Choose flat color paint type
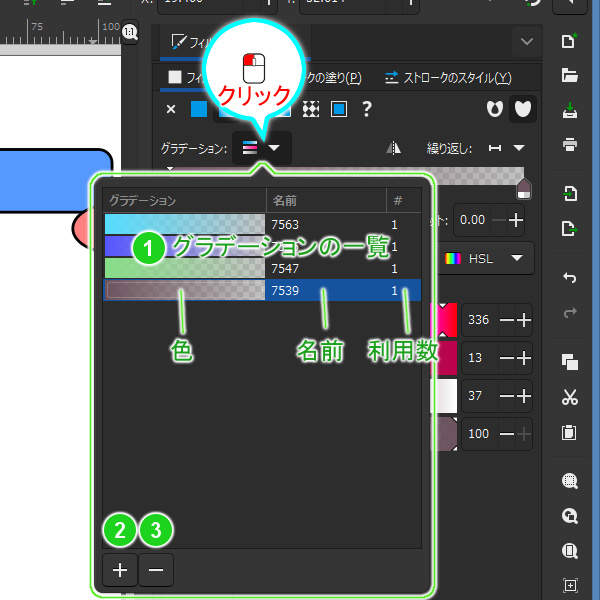Image resolution: width=600 pixels, height=600 pixels. [x=199, y=109]
